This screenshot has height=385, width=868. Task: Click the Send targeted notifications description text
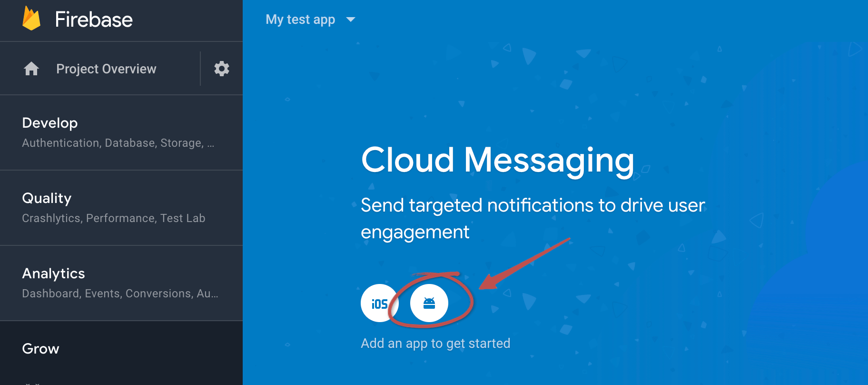click(533, 219)
